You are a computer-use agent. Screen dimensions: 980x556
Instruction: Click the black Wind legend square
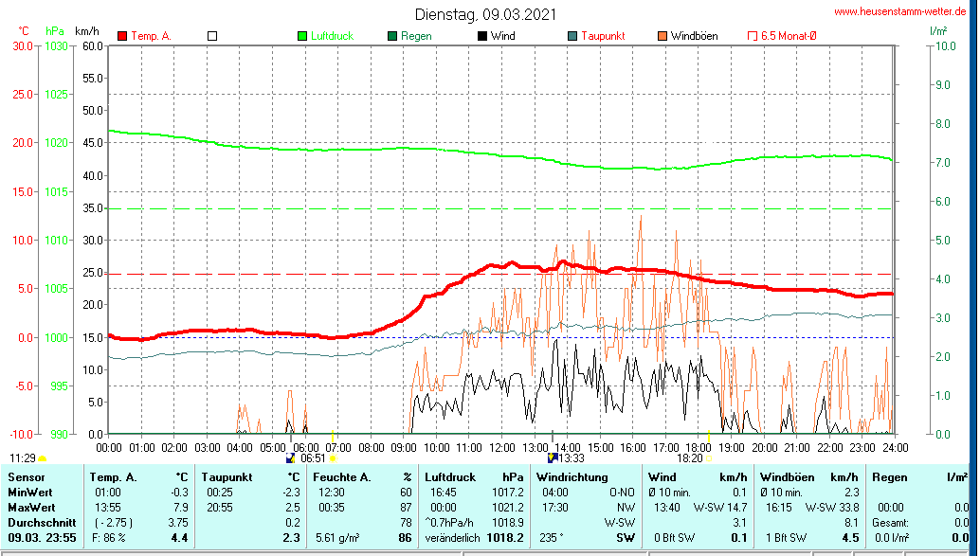[482, 36]
